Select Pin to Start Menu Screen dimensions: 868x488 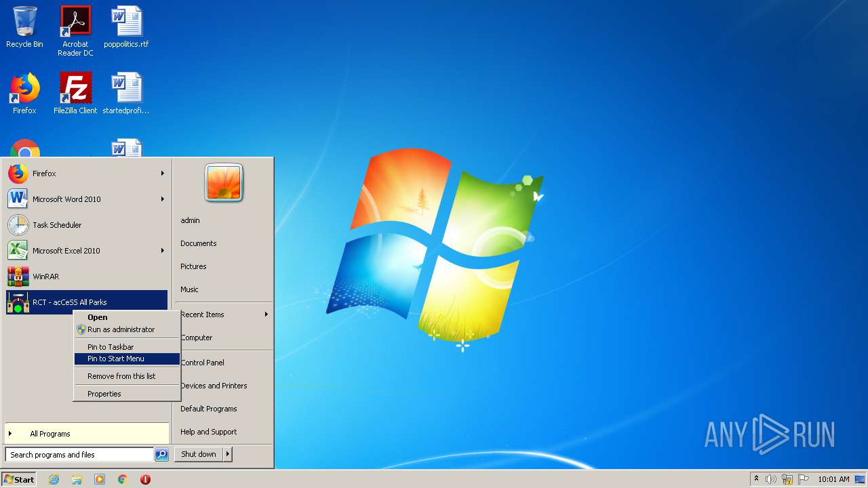127,359
